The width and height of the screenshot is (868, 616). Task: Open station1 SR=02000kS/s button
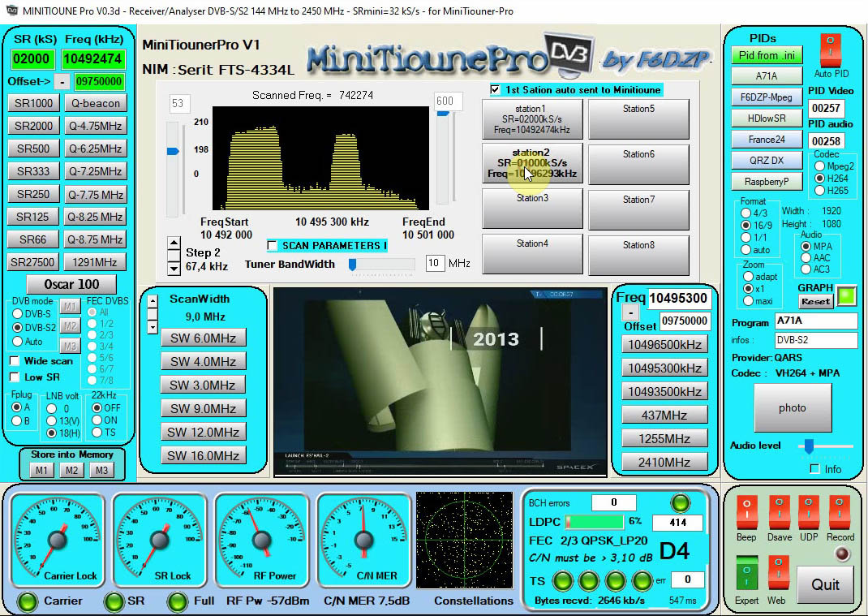tap(532, 119)
